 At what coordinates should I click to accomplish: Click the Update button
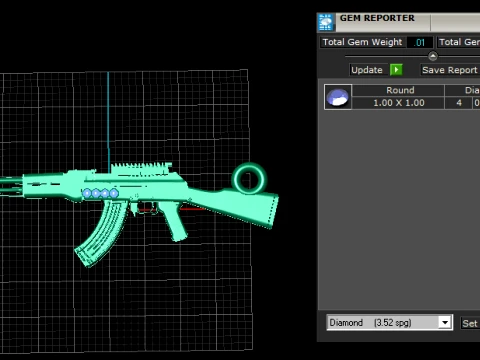367,70
